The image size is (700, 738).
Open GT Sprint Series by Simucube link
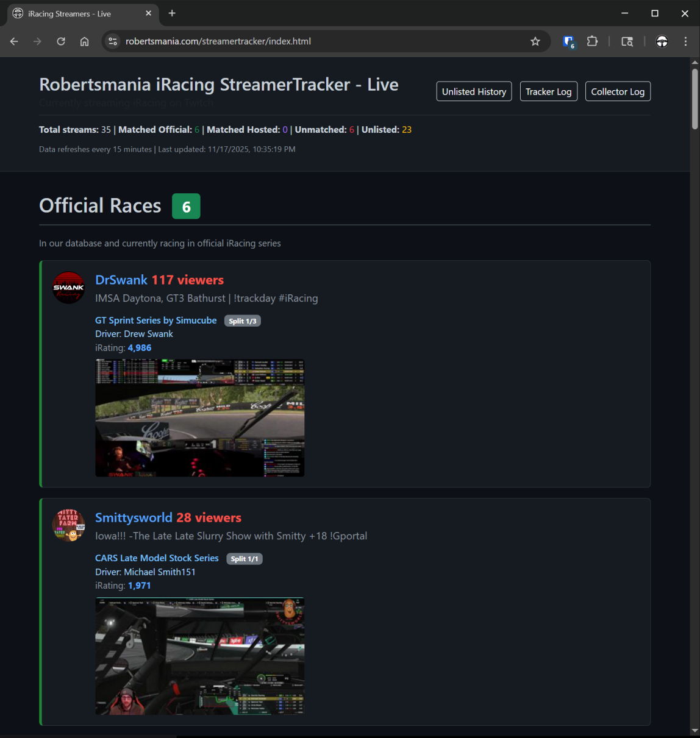click(x=155, y=321)
